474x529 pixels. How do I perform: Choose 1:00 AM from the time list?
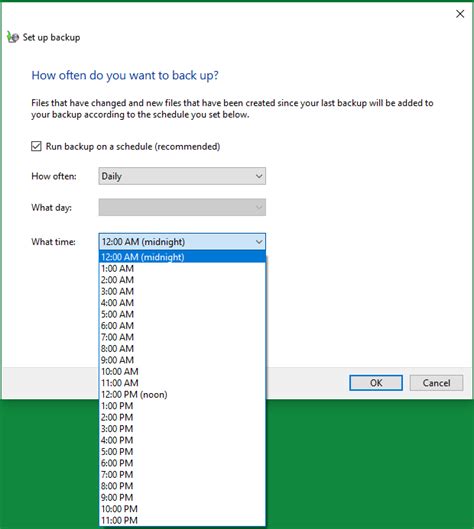182,269
